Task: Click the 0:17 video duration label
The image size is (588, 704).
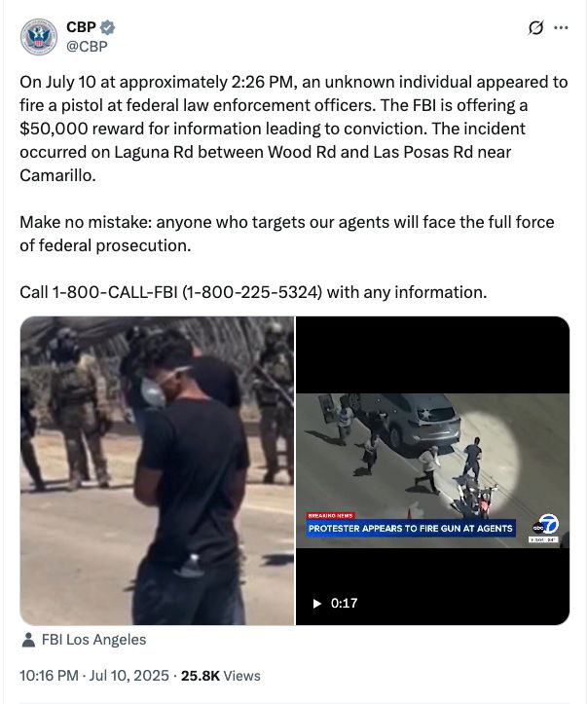Action: (x=345, y=603)
